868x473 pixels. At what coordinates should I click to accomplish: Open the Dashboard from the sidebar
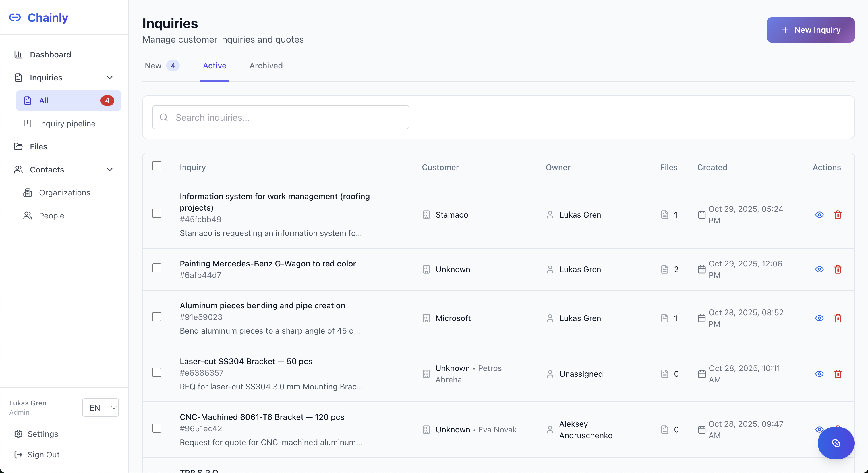[50, 54]
